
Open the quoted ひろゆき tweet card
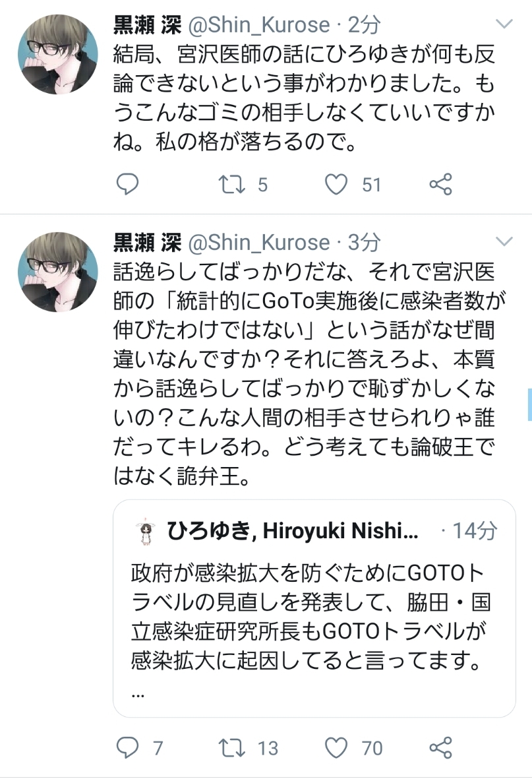click(314, 608)
